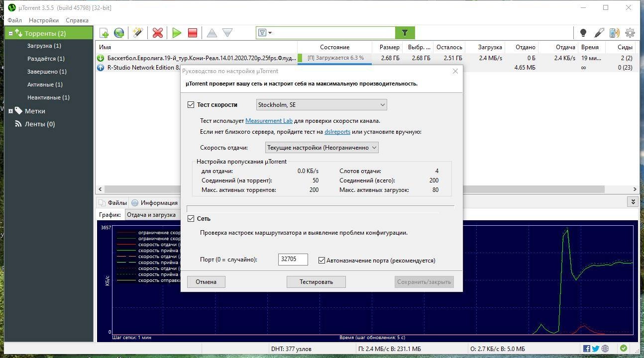This screenshot has width=644, height=358.
Task: Open Preferences via the gear icon
Action: coord(630,33)
